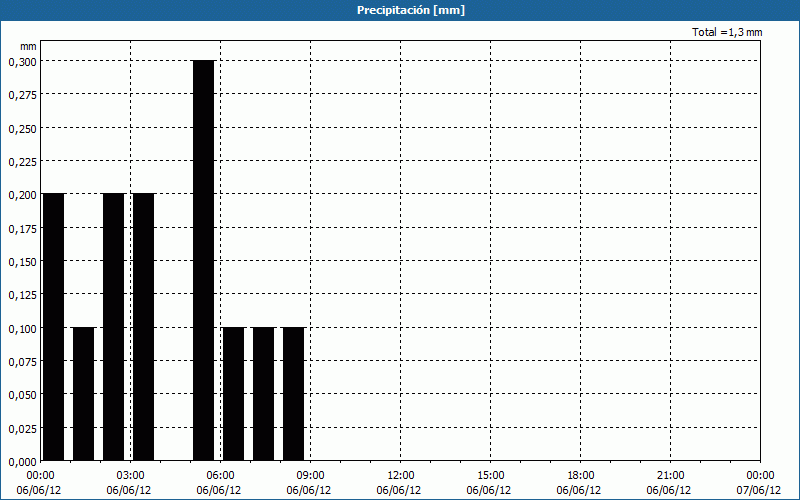Click the 18:00 06/06/12 time label
800x500 pixels.
point(579,483)
